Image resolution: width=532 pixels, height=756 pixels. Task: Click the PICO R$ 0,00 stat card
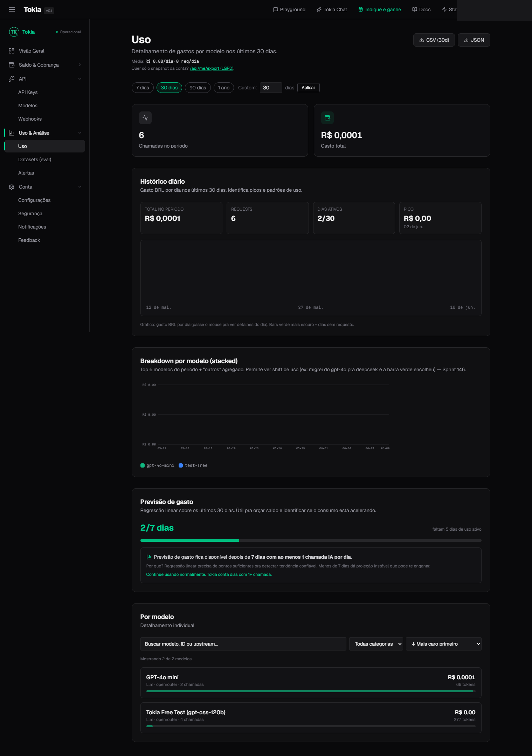pyautogui.click(x=440, y=218)
